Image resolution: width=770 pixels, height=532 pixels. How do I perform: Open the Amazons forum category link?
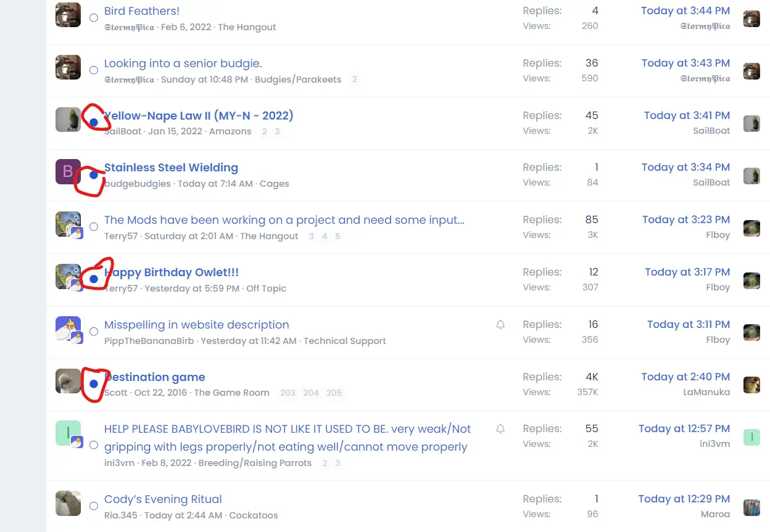click(x=230, y=131)
